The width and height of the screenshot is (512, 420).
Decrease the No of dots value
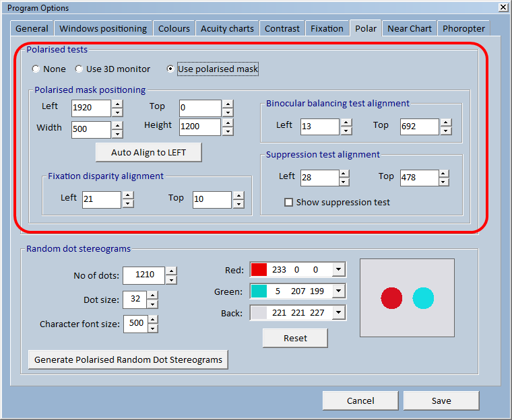(171, 280)
